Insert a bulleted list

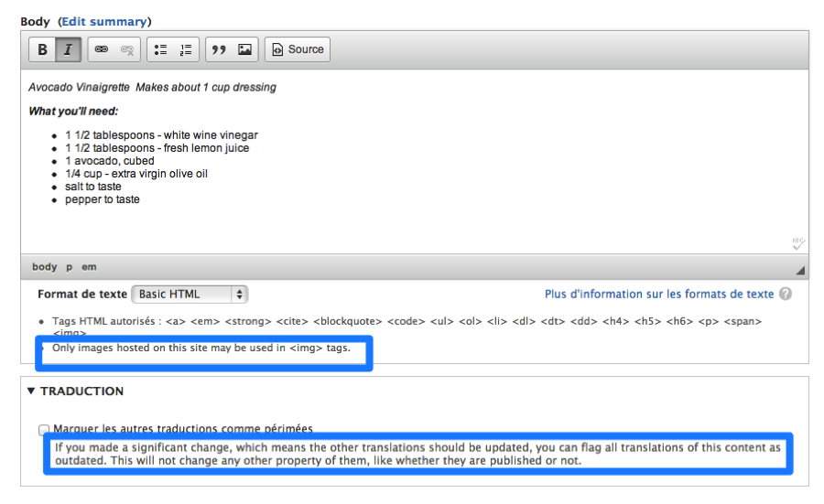click(x=160, y=49)
